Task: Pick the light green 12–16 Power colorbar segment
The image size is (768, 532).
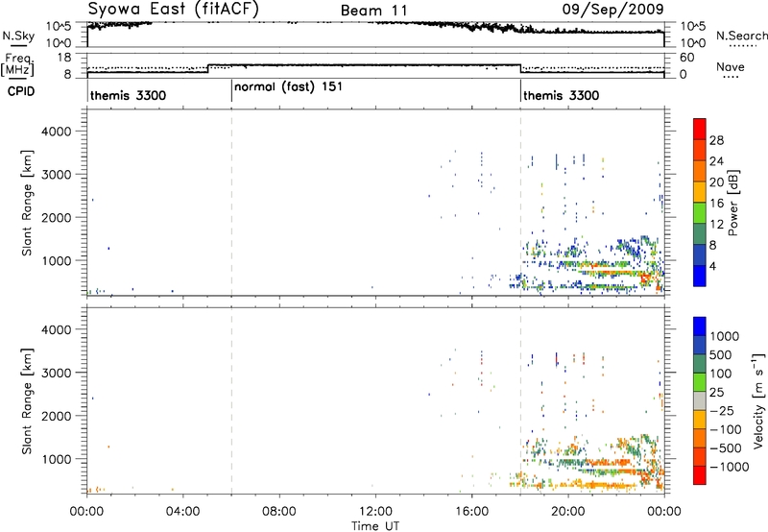Action: click(700, 212)
